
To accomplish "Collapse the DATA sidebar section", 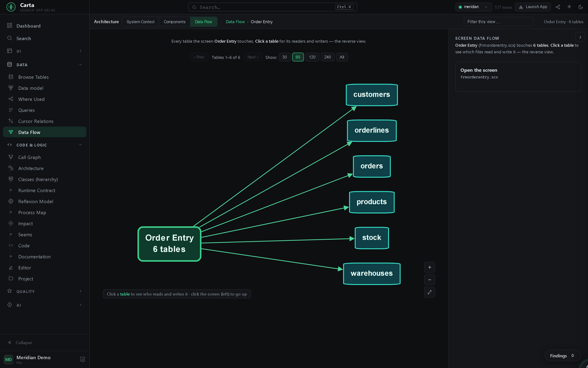I will pyautogui.click(x=45, y=65).
